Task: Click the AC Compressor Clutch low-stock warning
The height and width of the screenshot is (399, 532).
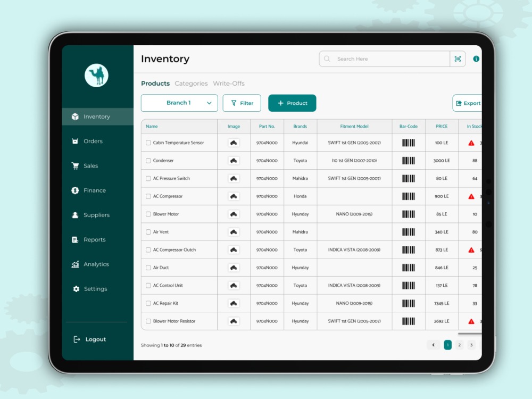Action: point(471,250)
